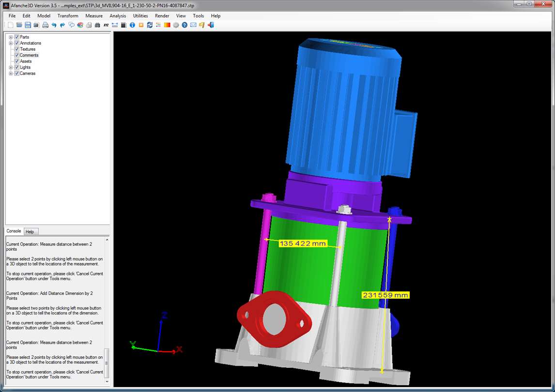The image size is (555, 392).
Task: Expand the Annotations tree node
Action: (11, 43)
